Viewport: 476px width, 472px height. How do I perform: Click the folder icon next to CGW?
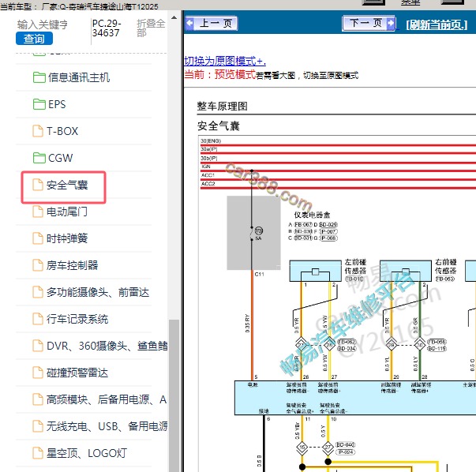tap(39, 158)
